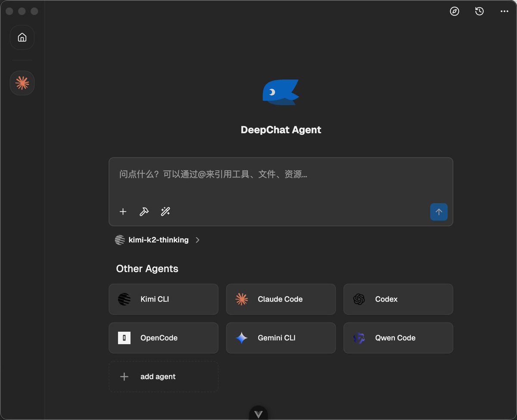
Task: Click the DeepChat fish logo
Action: 280,91
